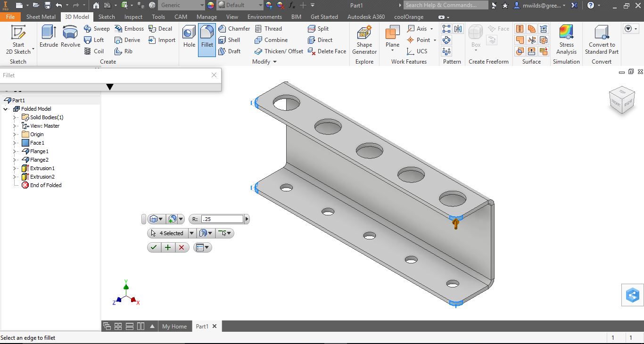
Task: Confirm the fillet with the green checkmark
Action: [154, 247]
